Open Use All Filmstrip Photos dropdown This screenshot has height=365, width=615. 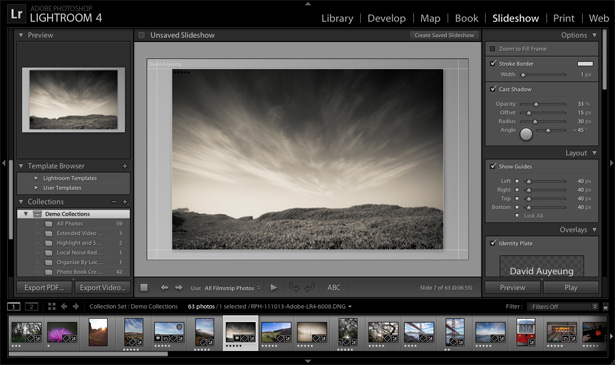(x=232, y=288)
